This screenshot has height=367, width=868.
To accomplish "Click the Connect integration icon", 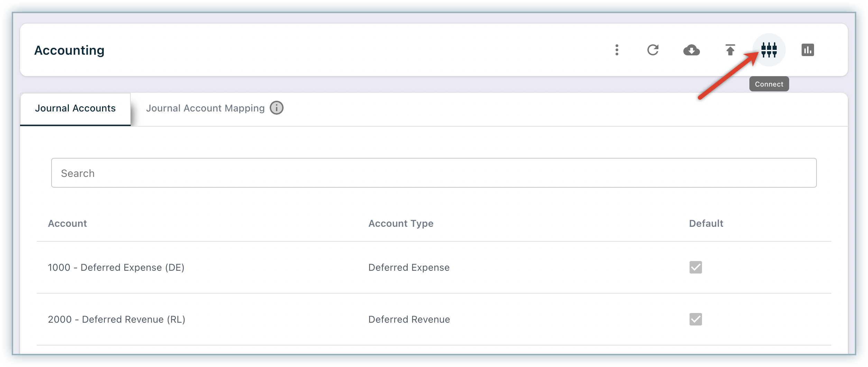I will (769, 50).
